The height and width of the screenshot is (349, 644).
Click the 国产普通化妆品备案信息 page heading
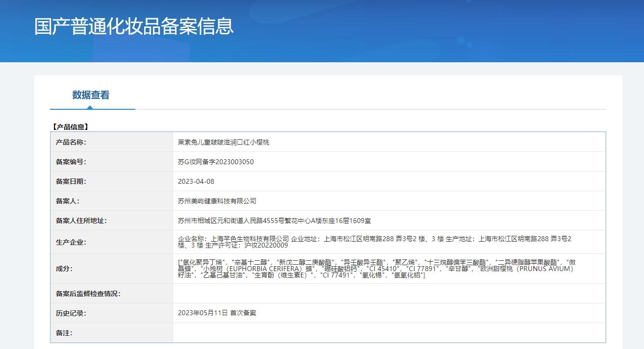[x=134, y=26]
